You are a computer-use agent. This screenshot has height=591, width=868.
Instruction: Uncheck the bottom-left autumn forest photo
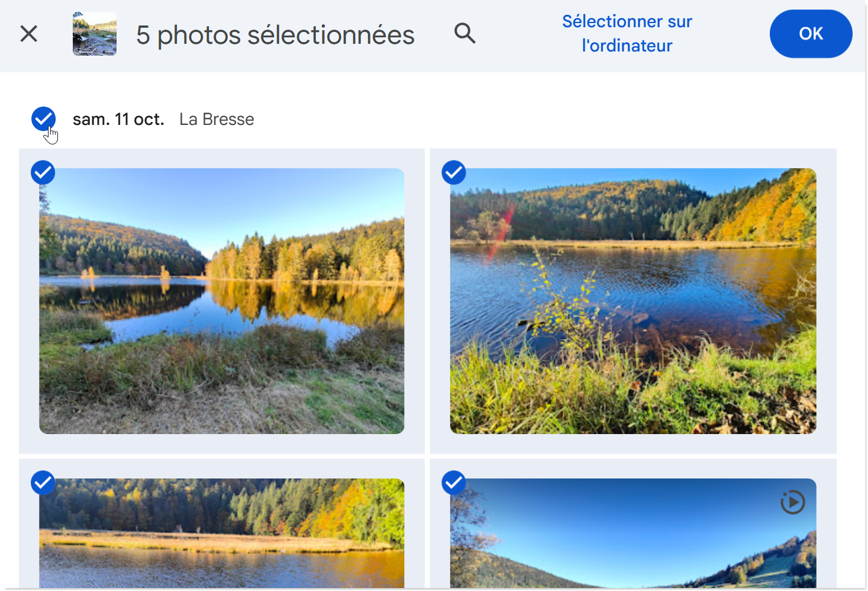coord(43,483)
